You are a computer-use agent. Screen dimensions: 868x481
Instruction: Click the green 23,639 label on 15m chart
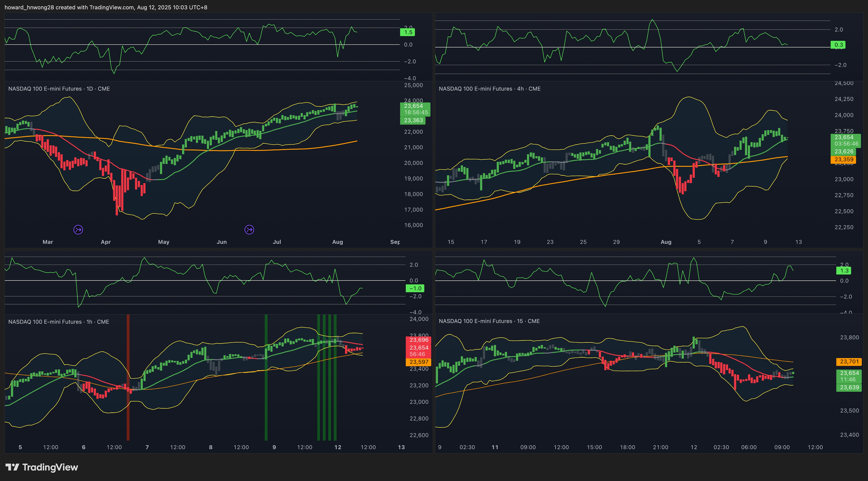tap(849, 388)
